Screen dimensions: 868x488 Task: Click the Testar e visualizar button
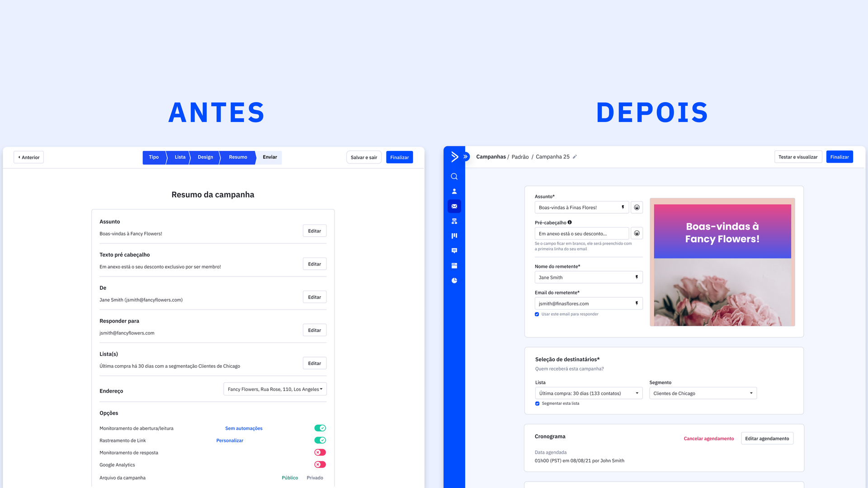tap(798, 157)
